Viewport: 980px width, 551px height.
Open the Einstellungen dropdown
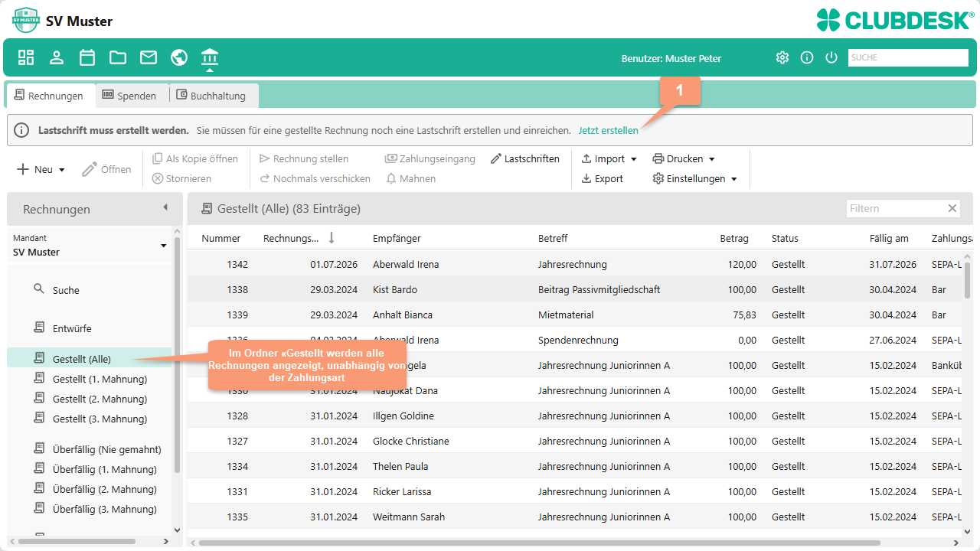pos(694,178)
